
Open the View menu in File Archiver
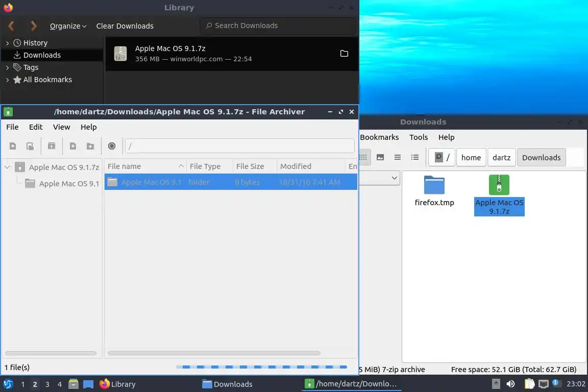(61, 127)
